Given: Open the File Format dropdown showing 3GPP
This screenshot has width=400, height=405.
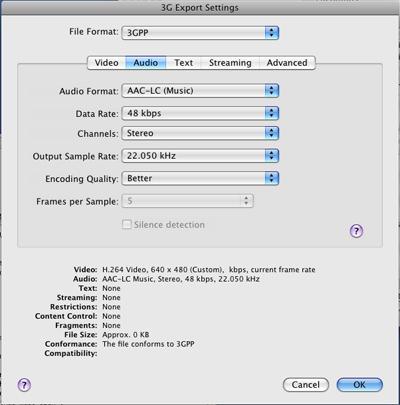Looking at the screenshot, I should coord(200,33).
